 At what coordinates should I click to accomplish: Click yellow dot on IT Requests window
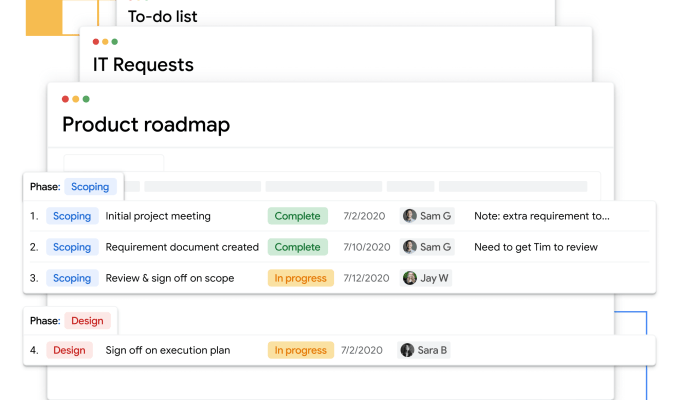tap(105, 42)
